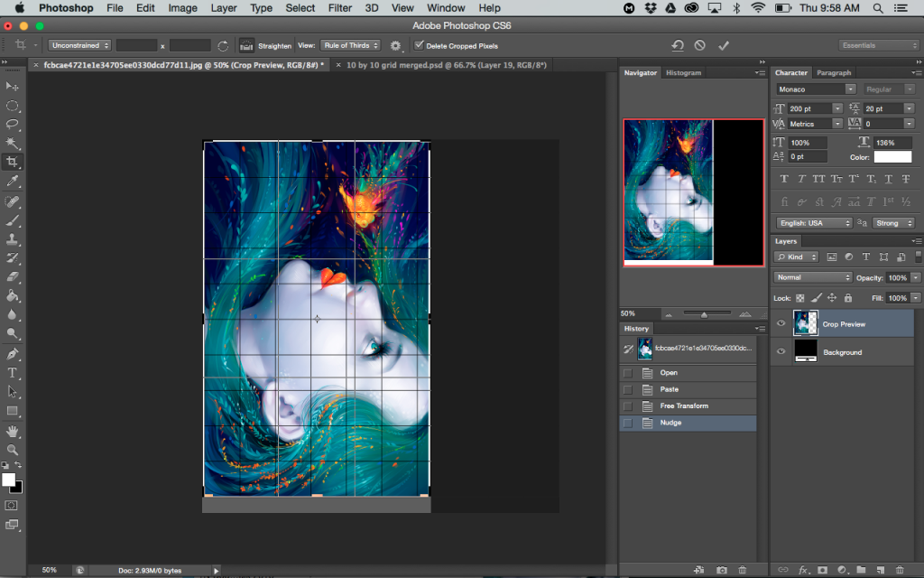Select the Pen tool
The height and width of the screenshot is (578, 924).
point(12,354)
